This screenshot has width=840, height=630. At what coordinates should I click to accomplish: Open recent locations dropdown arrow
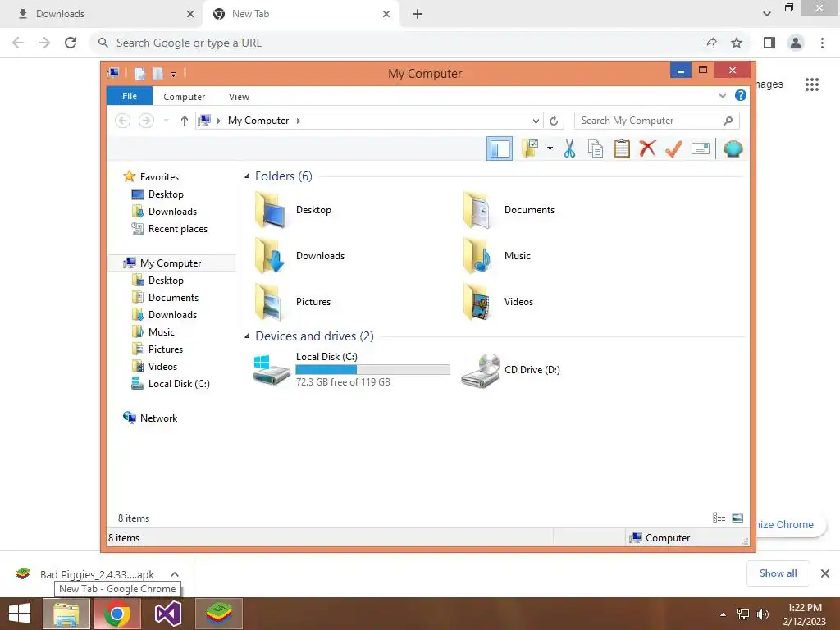click(x=166, y=121)
